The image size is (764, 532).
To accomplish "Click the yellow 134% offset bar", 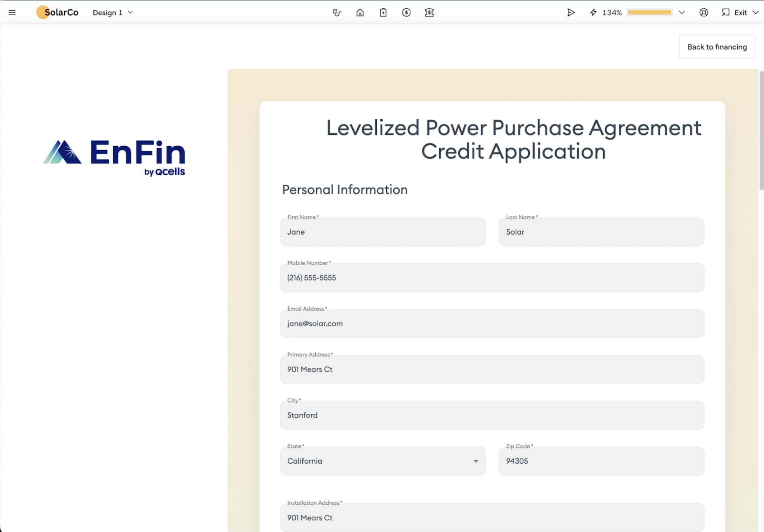I will (x=649, y=12).
